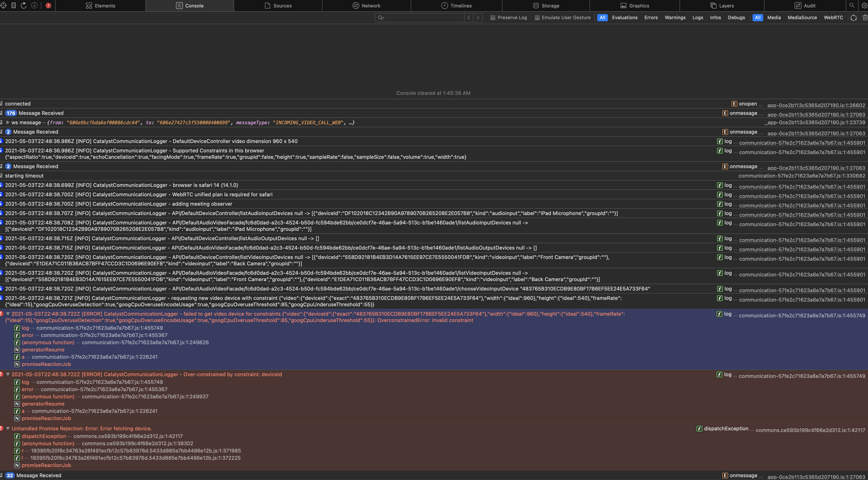Viewport: 868px width, 480px height.
Task: Clear the console using the trash icon
Action: [x=865, y=17]
